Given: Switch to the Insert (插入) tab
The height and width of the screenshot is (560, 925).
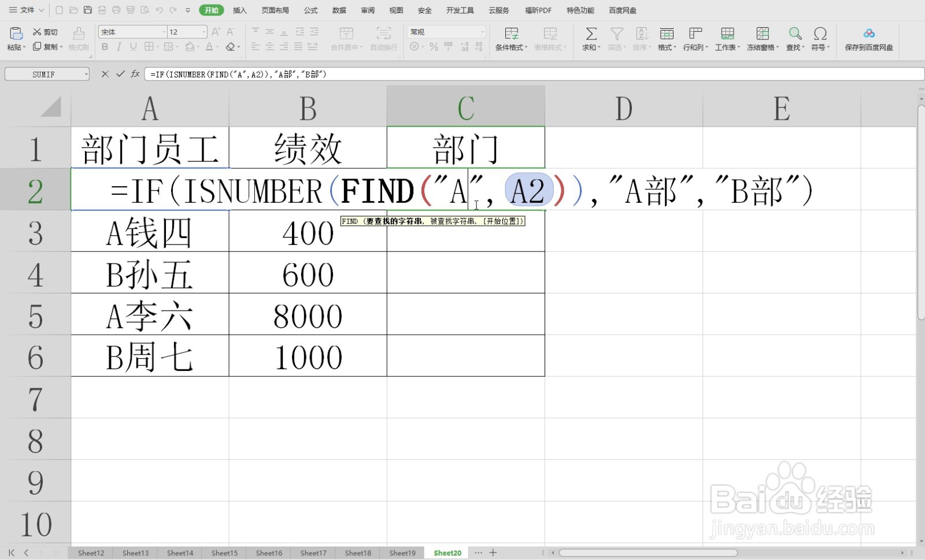Looking at the screenshot, I should coord(240,10).
